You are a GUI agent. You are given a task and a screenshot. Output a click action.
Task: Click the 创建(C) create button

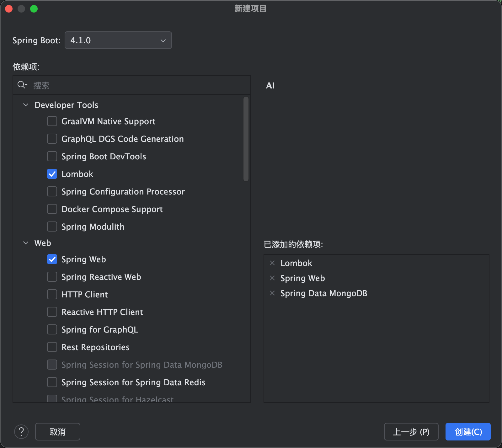pyautogui.click(x=468, y=432)
